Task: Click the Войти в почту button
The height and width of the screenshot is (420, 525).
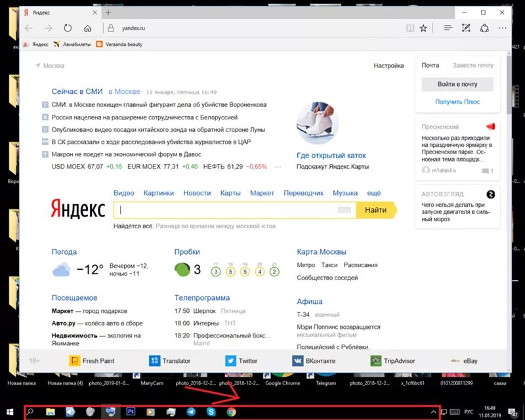Action: [x=457, y=85]
